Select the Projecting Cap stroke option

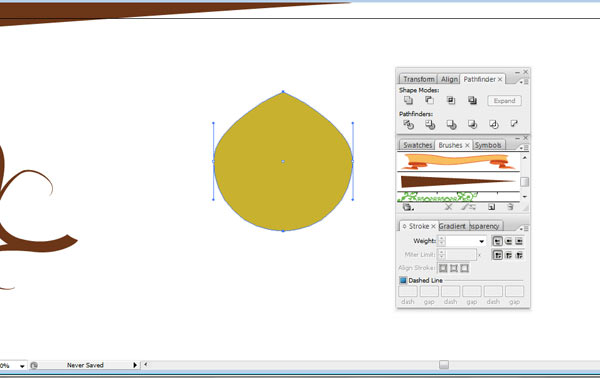click(519, 241)
